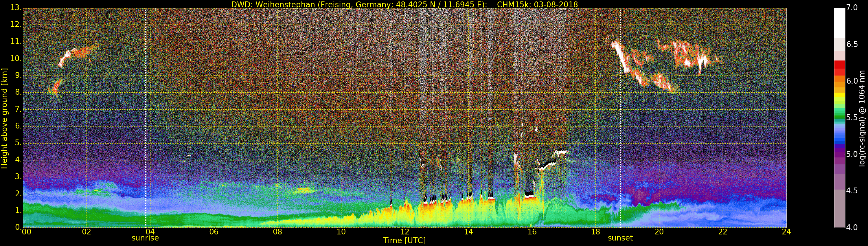Image resolution: width=868 pixels, height=246 pixels.
Task: Click the colorbar label 'log(rc-signal) @ 1064 nm'
Action: (862, 118)
